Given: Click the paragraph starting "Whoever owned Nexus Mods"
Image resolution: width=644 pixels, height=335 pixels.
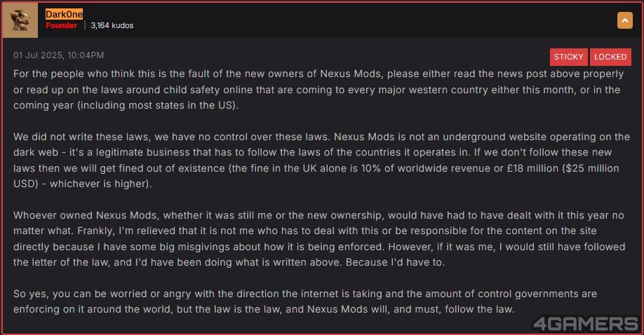Looking at the screenshot, I should coord(319,238).
